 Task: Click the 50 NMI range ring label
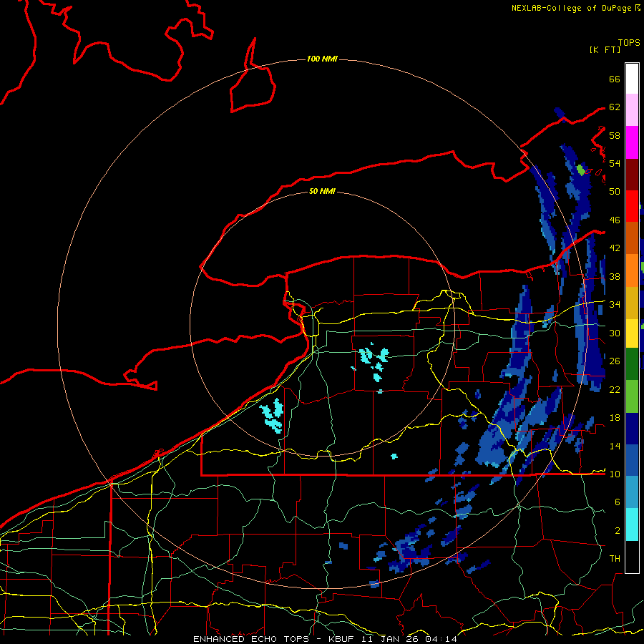point(322,191)
